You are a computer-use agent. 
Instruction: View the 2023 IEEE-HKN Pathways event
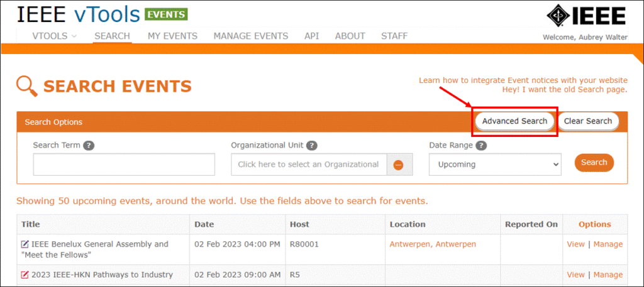(x=575, y=274)
